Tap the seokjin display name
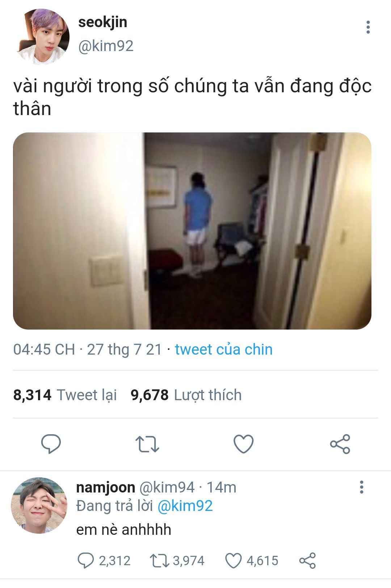 pos(102,22)
